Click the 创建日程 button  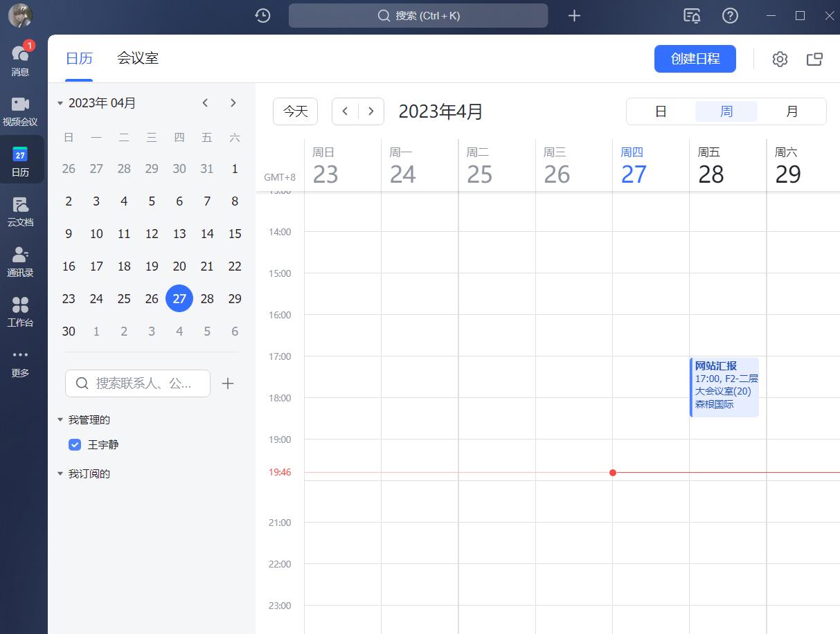[x=695, y=59]
